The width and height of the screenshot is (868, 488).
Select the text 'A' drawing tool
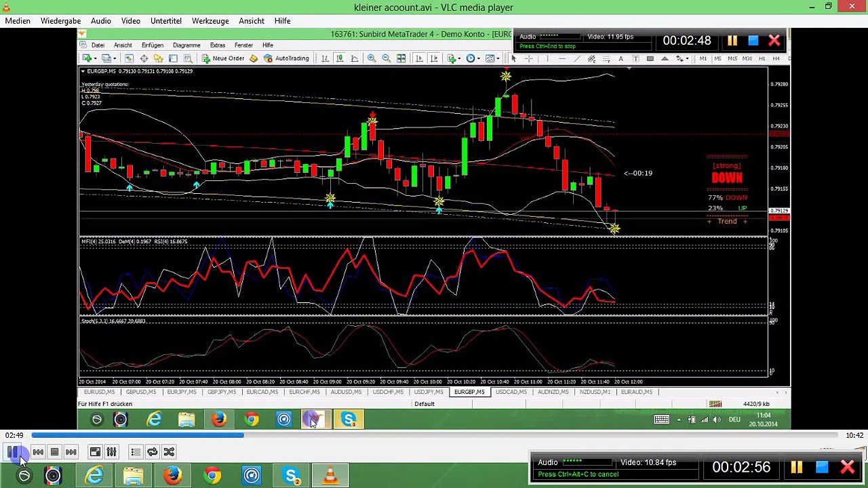pyautogui.click(x=620, y=58)
